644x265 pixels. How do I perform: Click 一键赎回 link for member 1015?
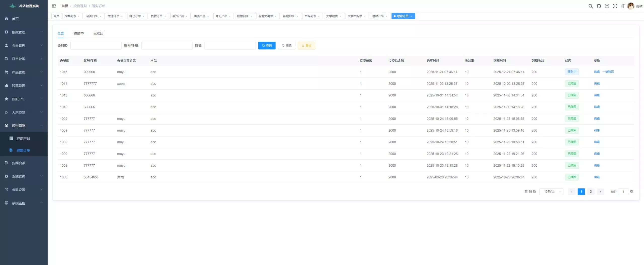[x=608, y=72]
